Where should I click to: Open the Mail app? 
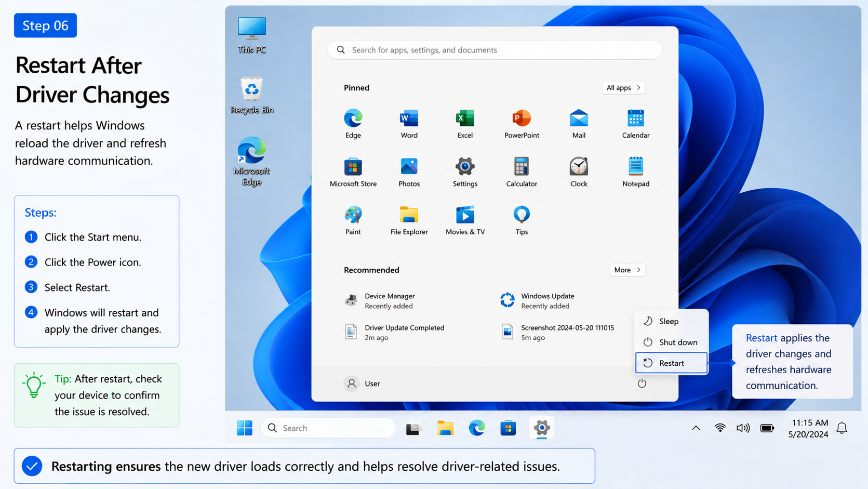tap(579, 124)
